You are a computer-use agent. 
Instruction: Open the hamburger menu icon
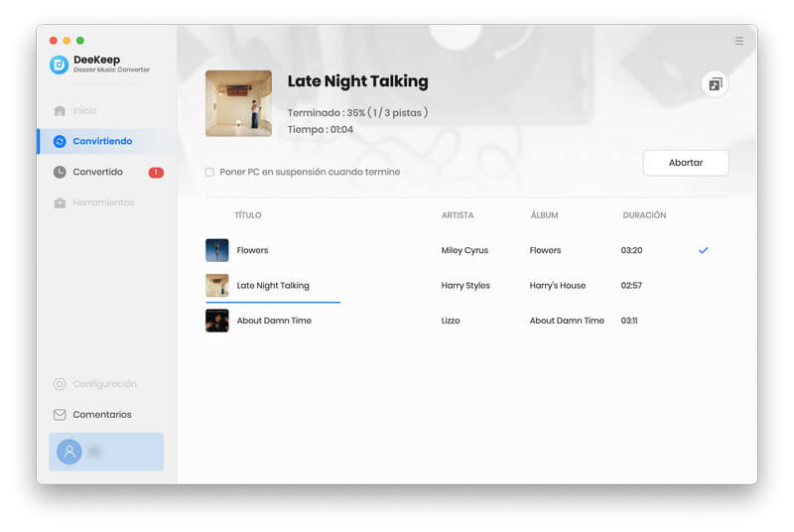coord(738,41)
